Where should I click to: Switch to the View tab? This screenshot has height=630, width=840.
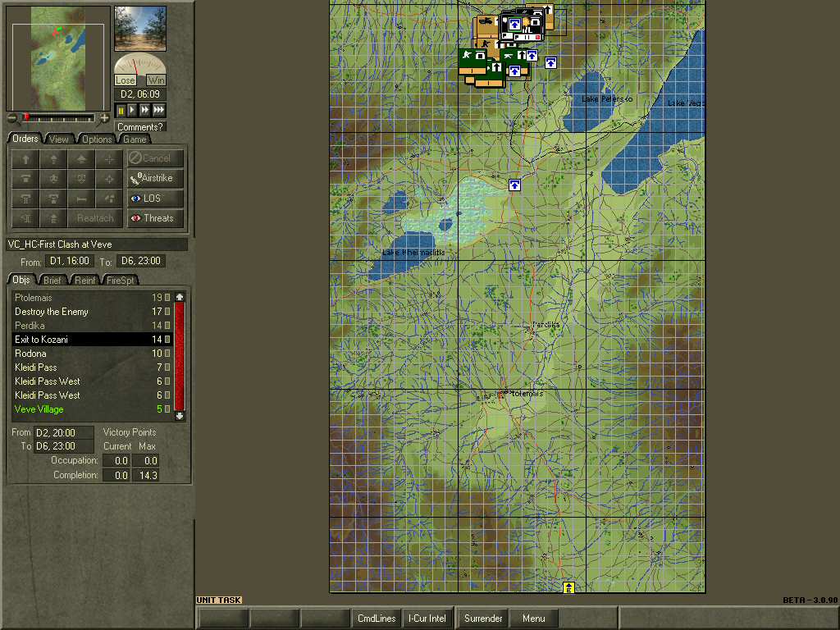58,139
